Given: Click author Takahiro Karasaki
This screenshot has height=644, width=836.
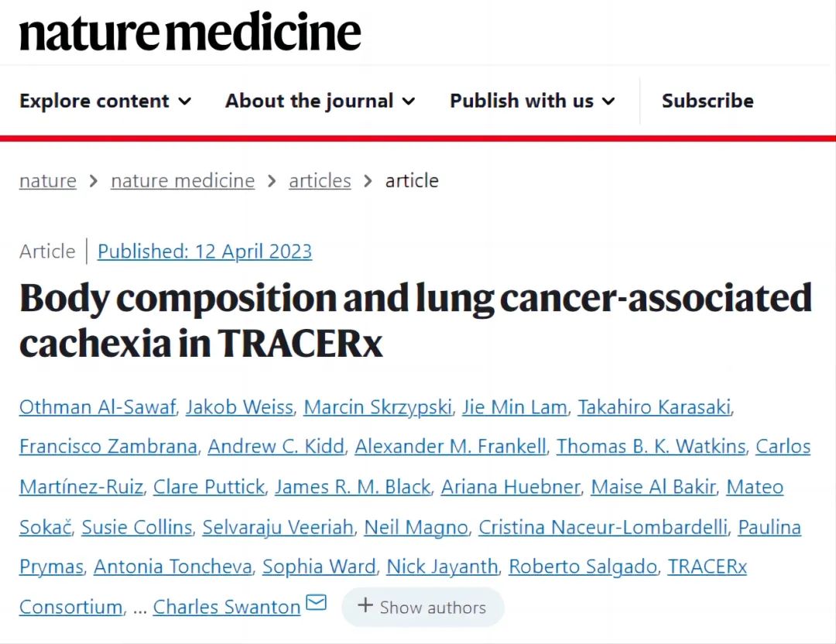Looking at the screenshot, I should tap(654, 407).
